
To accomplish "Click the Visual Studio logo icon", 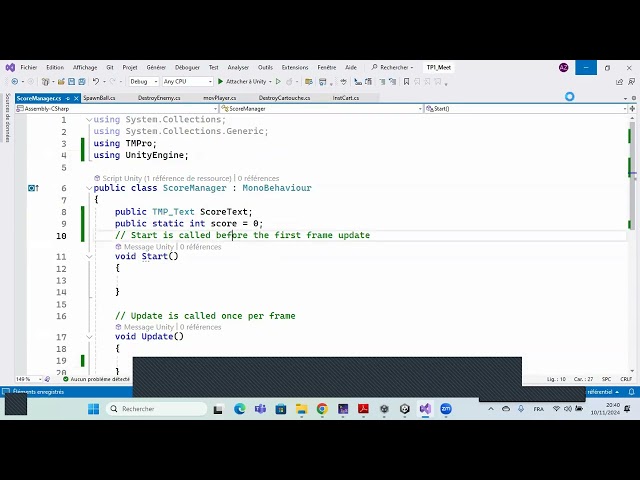I will pos(10,67).
